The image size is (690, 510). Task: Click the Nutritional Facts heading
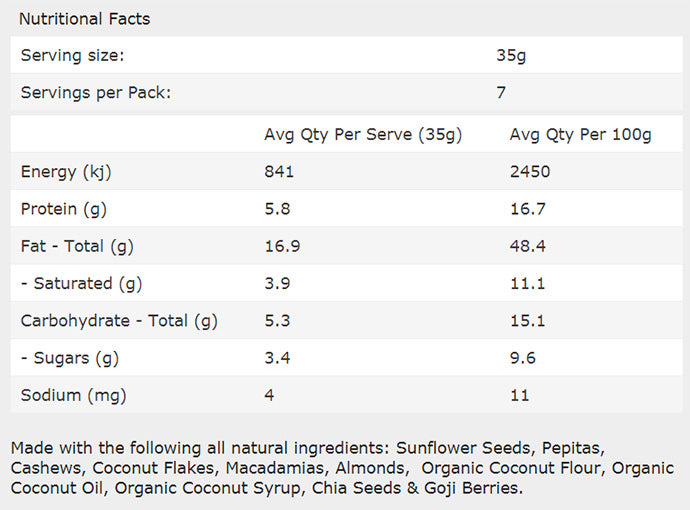pyautogui.click(x=84, y=19)
